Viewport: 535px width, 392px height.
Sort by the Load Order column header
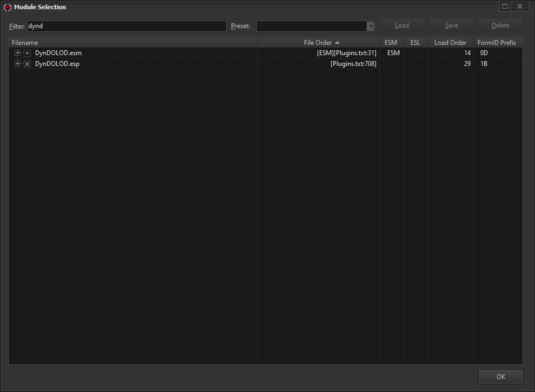451,43
